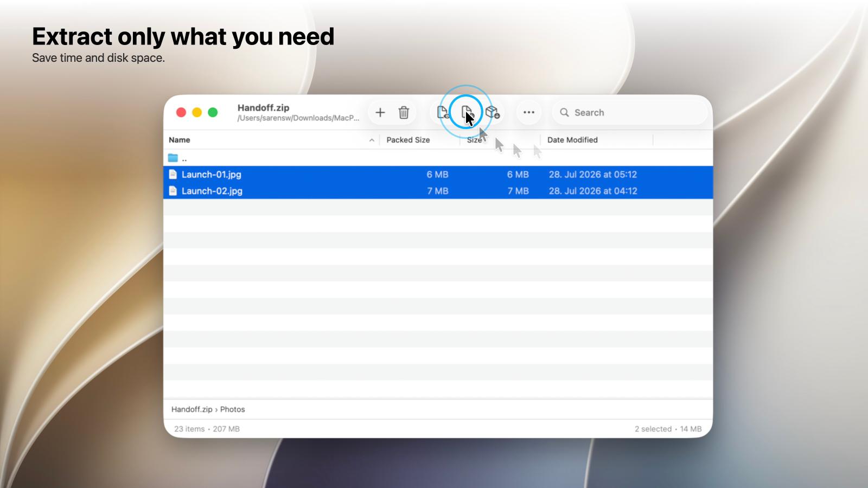Viewport: 868px width, 488px height.
Task: Zoom the window with the green button
Action: tap(213, 112)
